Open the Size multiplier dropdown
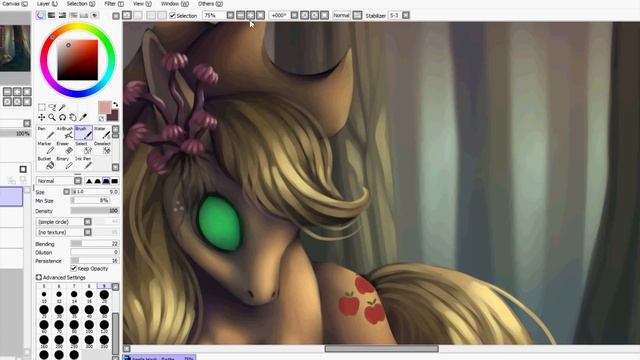This screenshot has height=360, width=640. [x=67, y=191]
